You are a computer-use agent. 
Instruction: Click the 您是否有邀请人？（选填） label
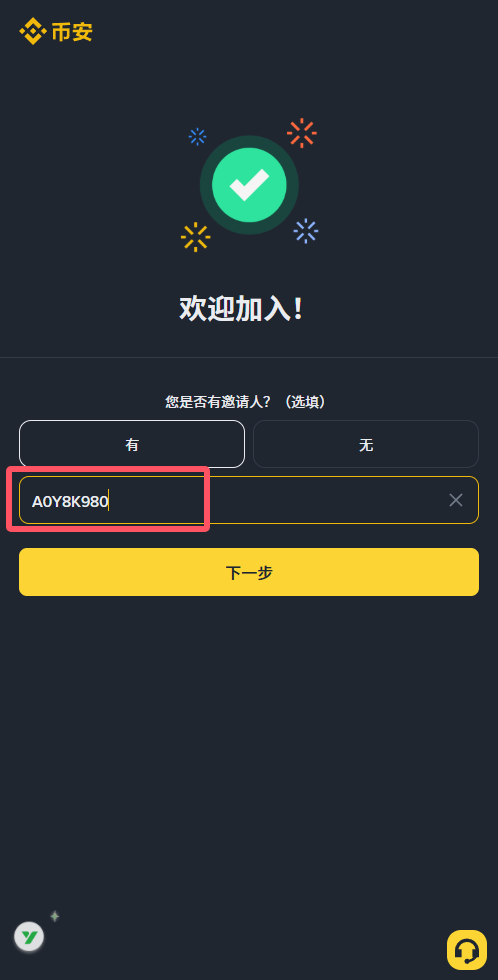click(246, 401)
